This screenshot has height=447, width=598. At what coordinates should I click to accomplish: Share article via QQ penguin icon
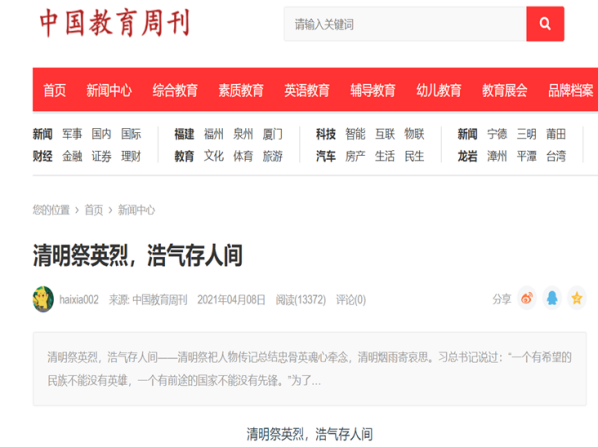(x=552, y=298)
